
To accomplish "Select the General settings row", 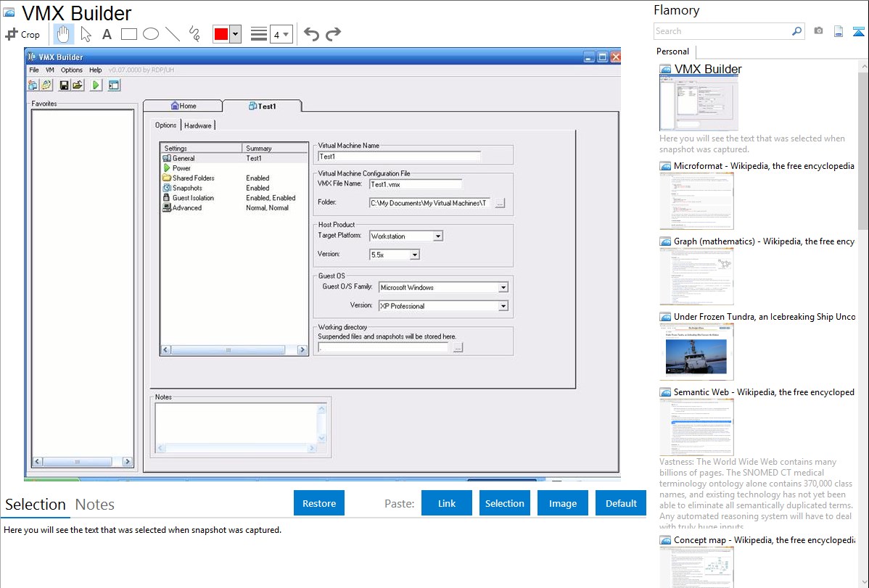I will (234, 159).
